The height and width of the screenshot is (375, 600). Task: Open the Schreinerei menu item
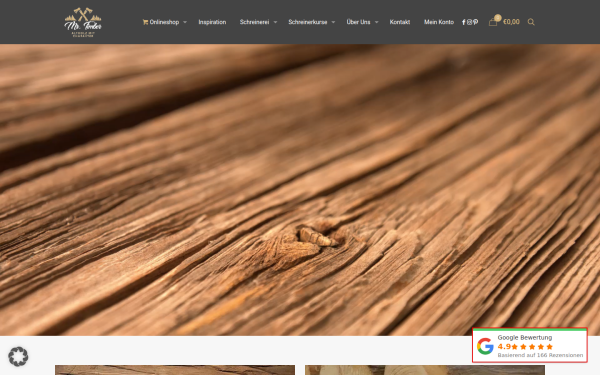click(254, 22)
